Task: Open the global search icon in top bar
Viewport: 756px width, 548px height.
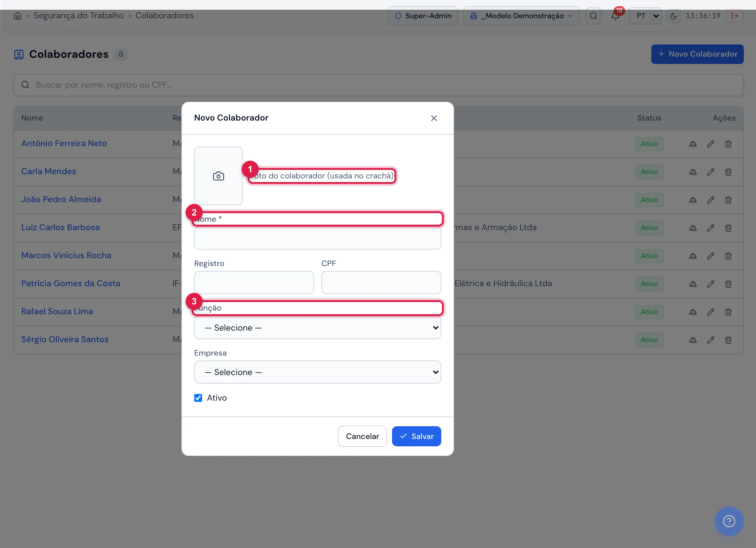Action: coord(593,16)
